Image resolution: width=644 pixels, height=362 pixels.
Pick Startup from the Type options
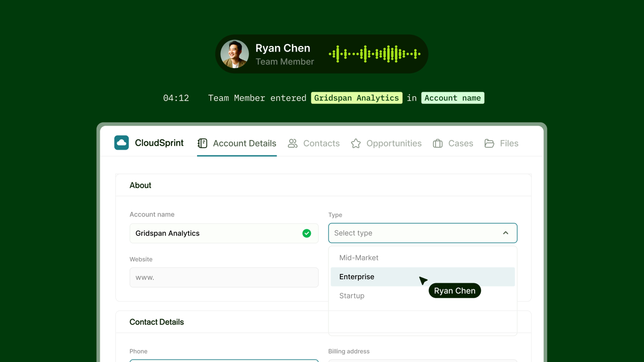pyautogui.click(x=352, y=296)
